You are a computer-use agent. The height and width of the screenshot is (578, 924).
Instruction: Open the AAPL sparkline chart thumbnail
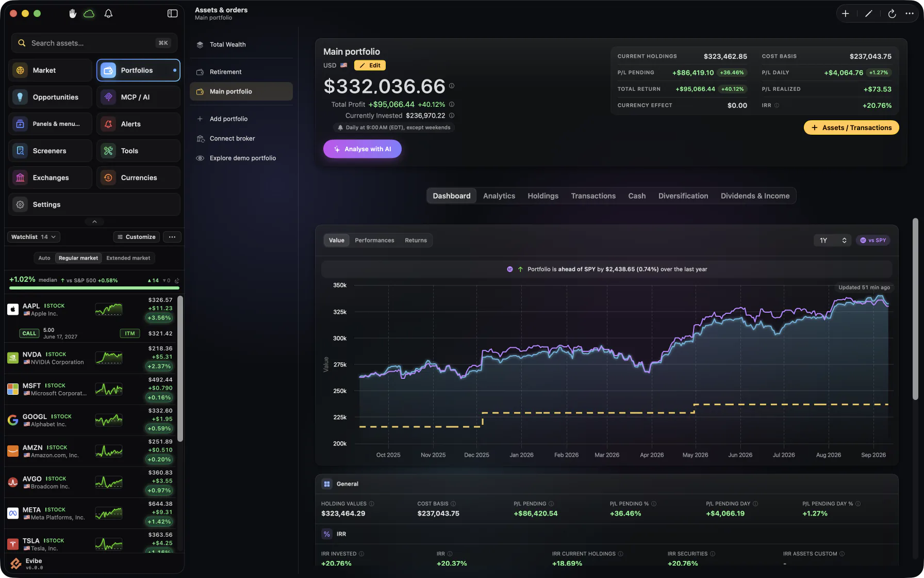coord(109,309)
